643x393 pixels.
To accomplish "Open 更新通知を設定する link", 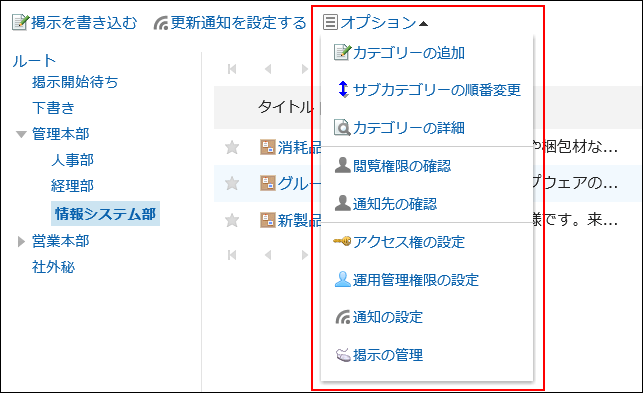I will pos(238,22).
